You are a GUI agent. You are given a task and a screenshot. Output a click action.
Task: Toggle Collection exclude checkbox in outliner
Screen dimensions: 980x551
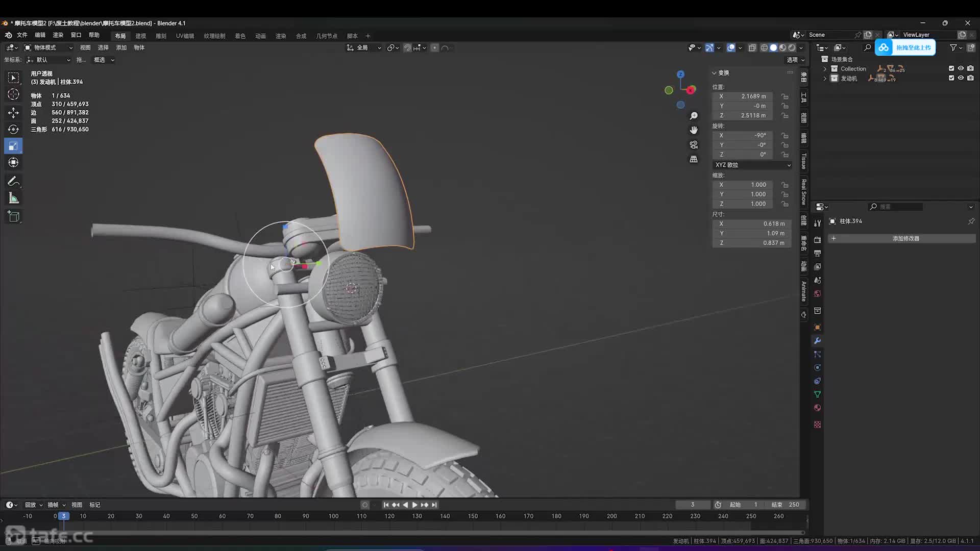point(951,68)
